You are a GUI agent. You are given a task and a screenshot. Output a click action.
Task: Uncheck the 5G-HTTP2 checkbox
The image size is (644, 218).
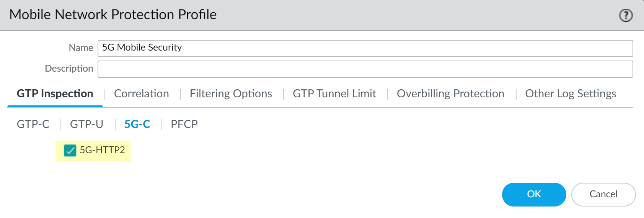[x=70, y=151]
